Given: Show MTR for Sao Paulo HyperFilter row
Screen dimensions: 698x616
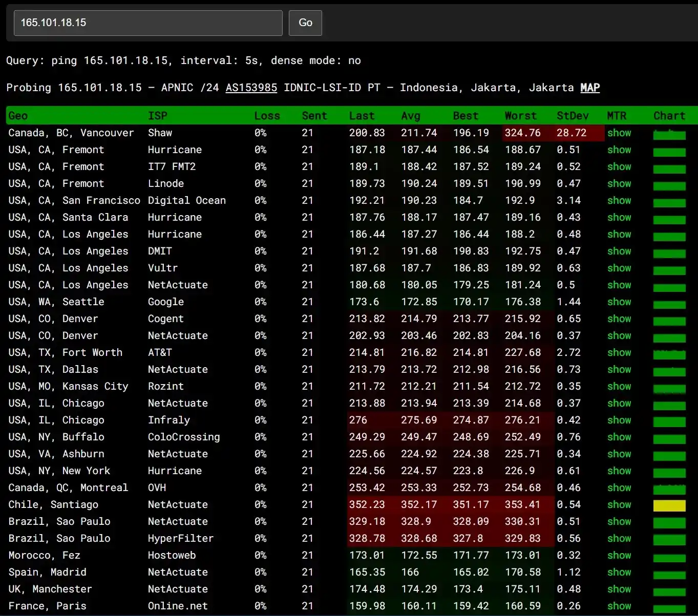Looking at the screenshot, I should [619, 538].
